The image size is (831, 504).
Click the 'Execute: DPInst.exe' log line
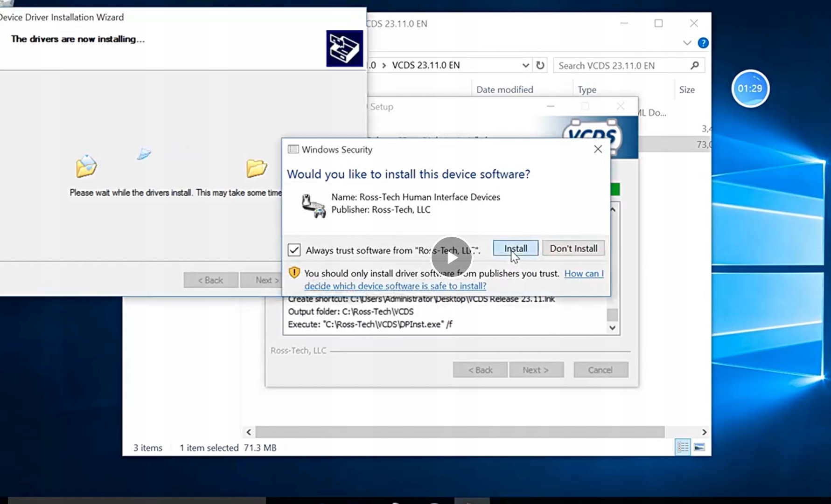pyautogui.click(x=370, y=324)
